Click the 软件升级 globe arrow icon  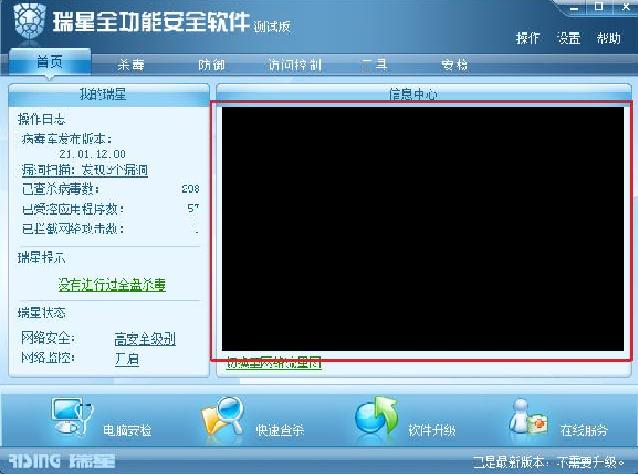[376, 416]
